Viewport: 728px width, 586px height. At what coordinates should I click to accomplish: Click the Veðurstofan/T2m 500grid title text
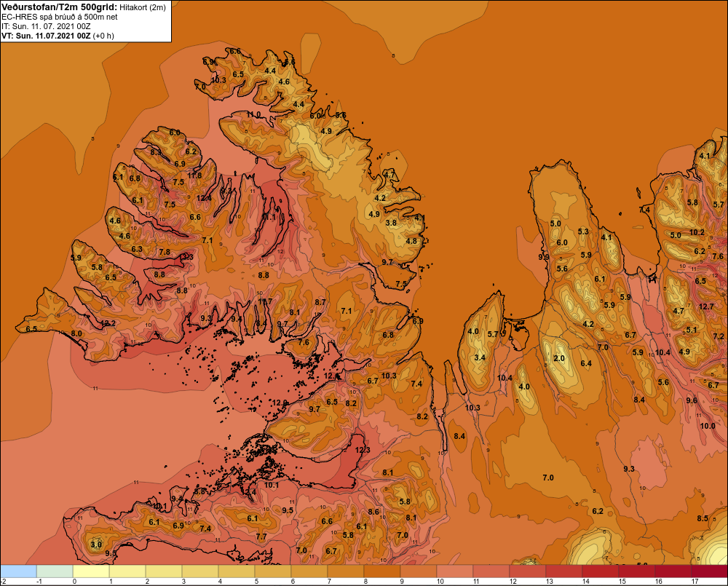click(60, 7)
